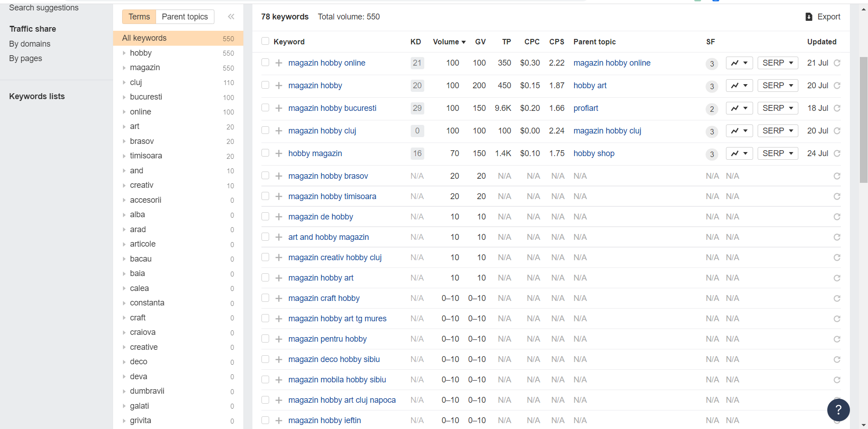Expand the timisoara term in sidebar
The width and height of the screenshot is (868, 429).
[124, 156]
